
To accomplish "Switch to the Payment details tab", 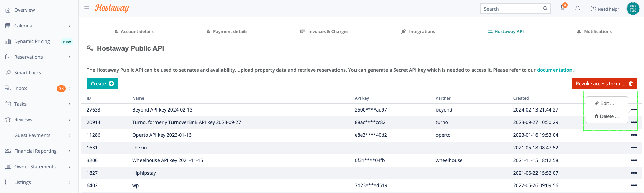I will [x=227, y=32].
